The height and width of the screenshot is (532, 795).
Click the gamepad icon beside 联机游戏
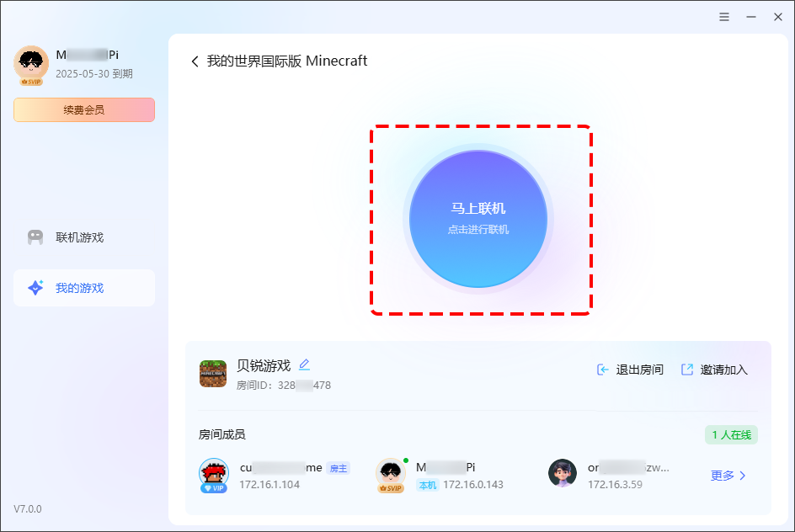point(35,237)
